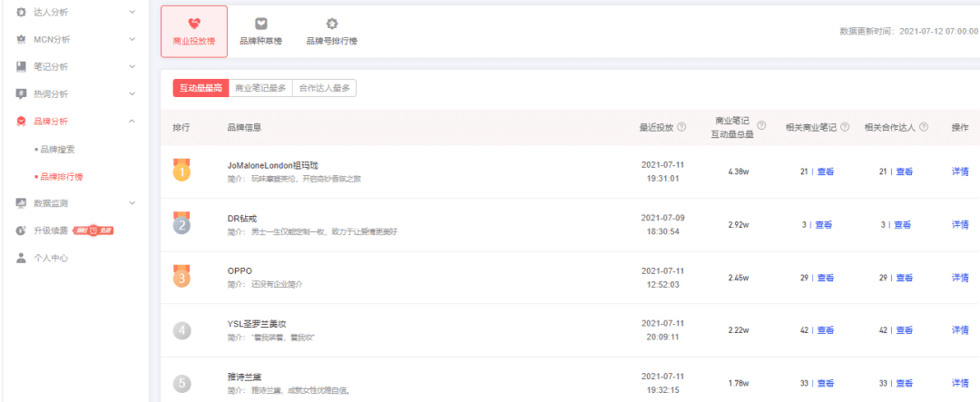Click the 达人分析 sidebar icon
Viewport: 980px width, 402px height.
click(21, 12)
